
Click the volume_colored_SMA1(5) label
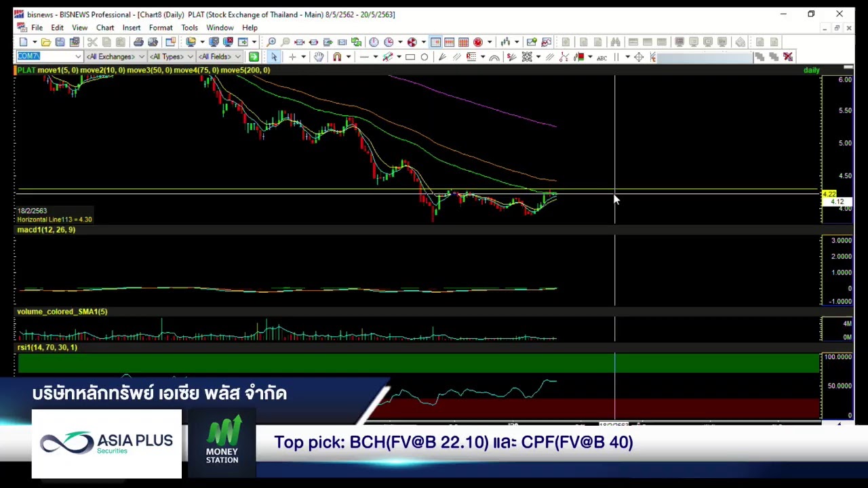pos(62,312)
